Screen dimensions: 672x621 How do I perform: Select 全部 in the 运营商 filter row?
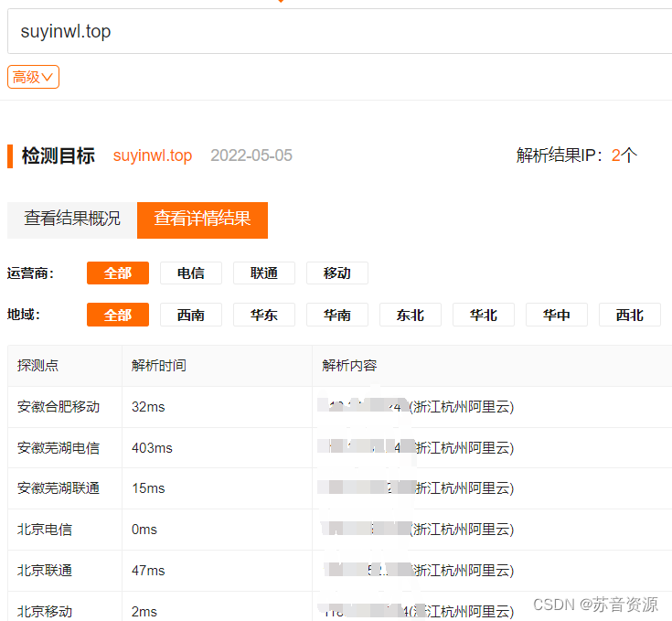pyautogui.click(x=118, y=273)
